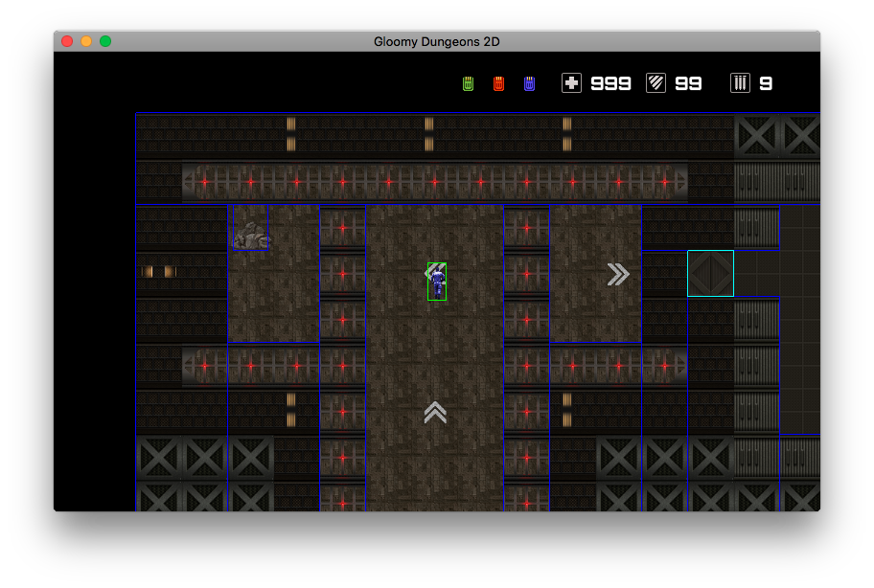This screenshot has width=874, height=588.
Task: Click the ammo clip icon
Action: click(740, 83)
